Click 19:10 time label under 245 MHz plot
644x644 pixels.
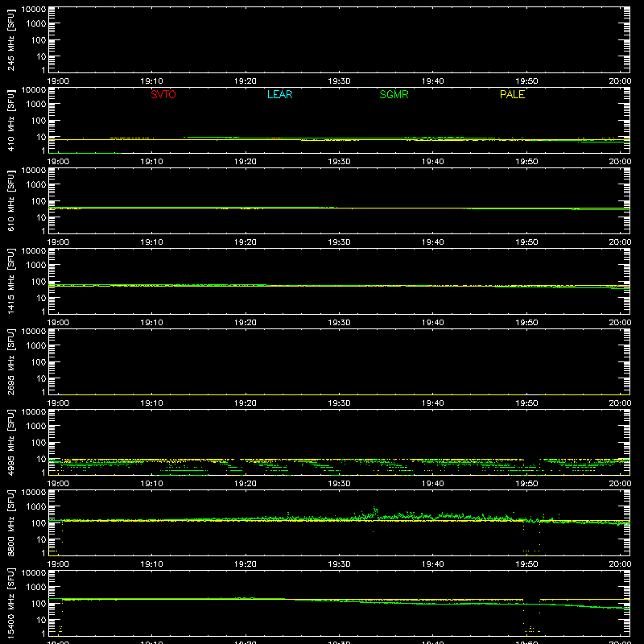[x=151, y=81]
